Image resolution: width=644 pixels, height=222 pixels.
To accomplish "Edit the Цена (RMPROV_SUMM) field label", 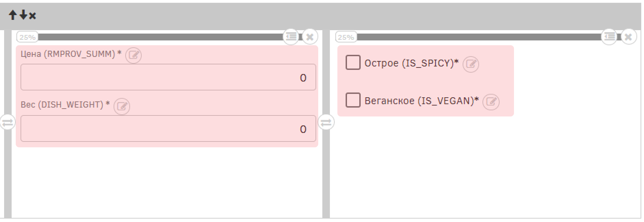I will (x=133, y=55).
